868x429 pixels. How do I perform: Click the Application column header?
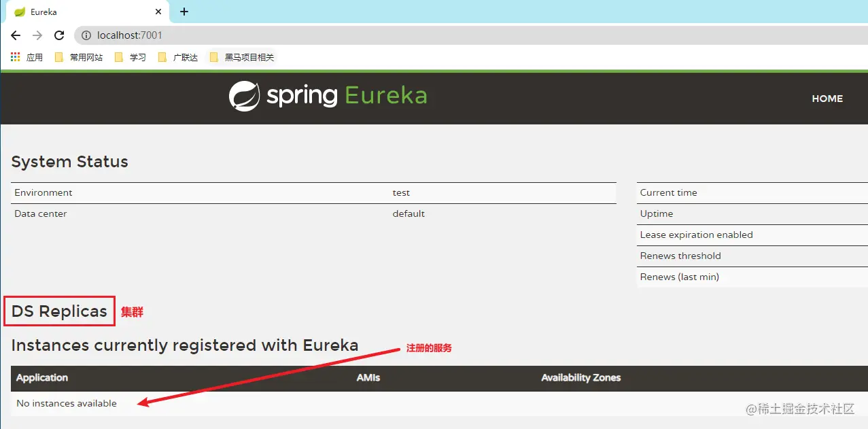pyautogui.click(x=42, y=378)
